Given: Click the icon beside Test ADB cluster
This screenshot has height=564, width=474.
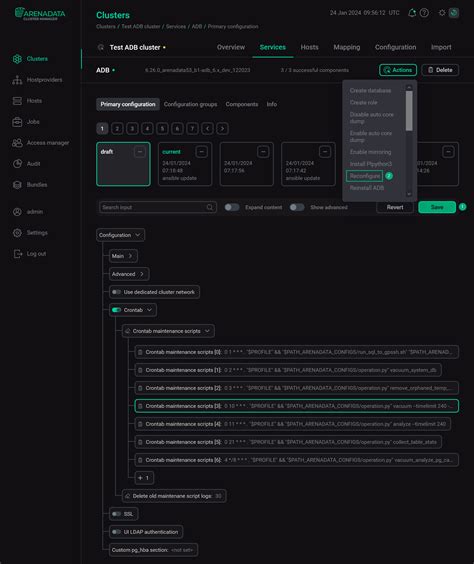Looking at the screenshot, I should click(x=101, y=47).
